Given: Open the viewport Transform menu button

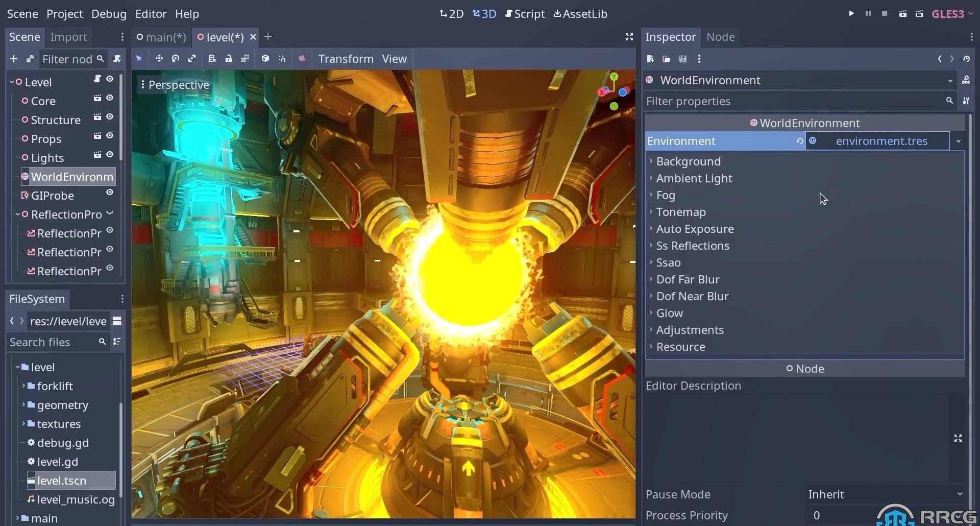Looking at the screenshot, I should click(x=346, y=59).
